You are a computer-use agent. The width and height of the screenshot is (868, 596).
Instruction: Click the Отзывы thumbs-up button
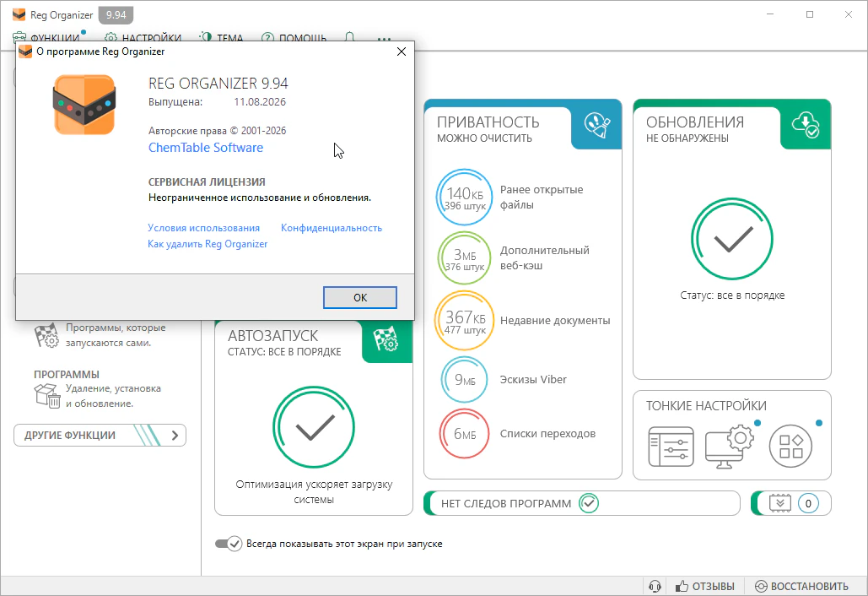tap(704, 586)
